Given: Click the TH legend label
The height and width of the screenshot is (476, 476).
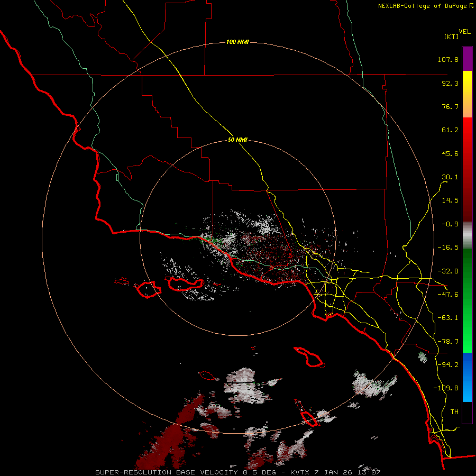Looking at the screenshot, I should click(x=454, y=412).
